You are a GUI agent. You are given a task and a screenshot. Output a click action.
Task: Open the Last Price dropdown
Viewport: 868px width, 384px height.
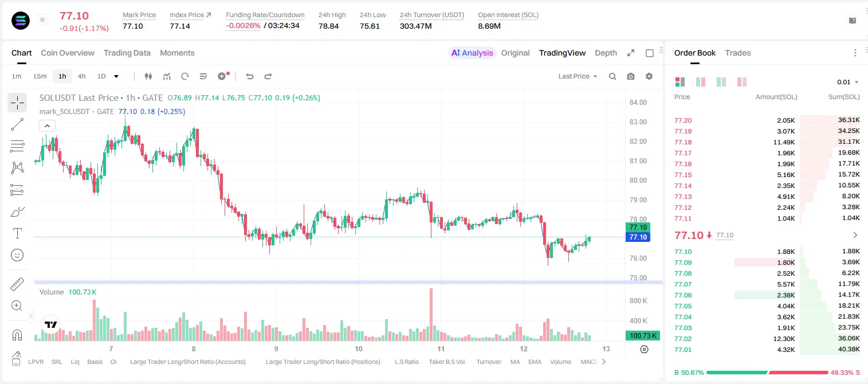(x=578, y=76)
